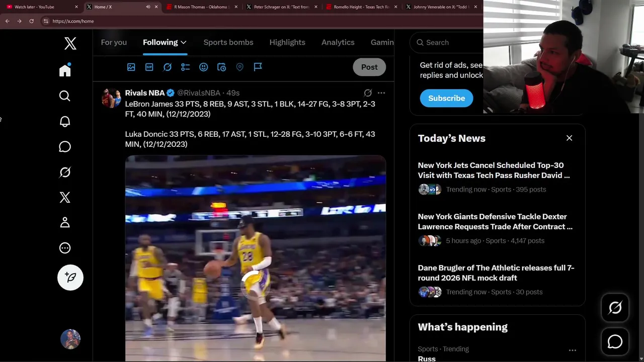This screenshot has height=362, width=644.
Task: Add media image icon in composer
Action: point(131,67)
